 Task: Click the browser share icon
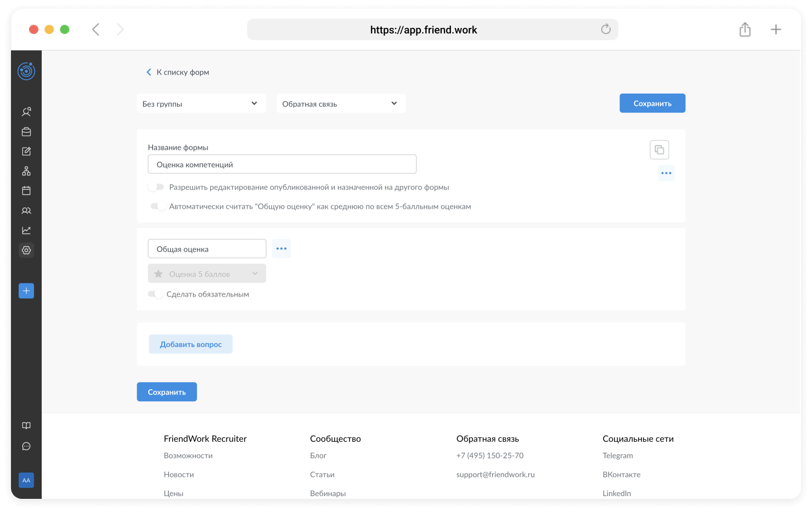coord(745,30)
